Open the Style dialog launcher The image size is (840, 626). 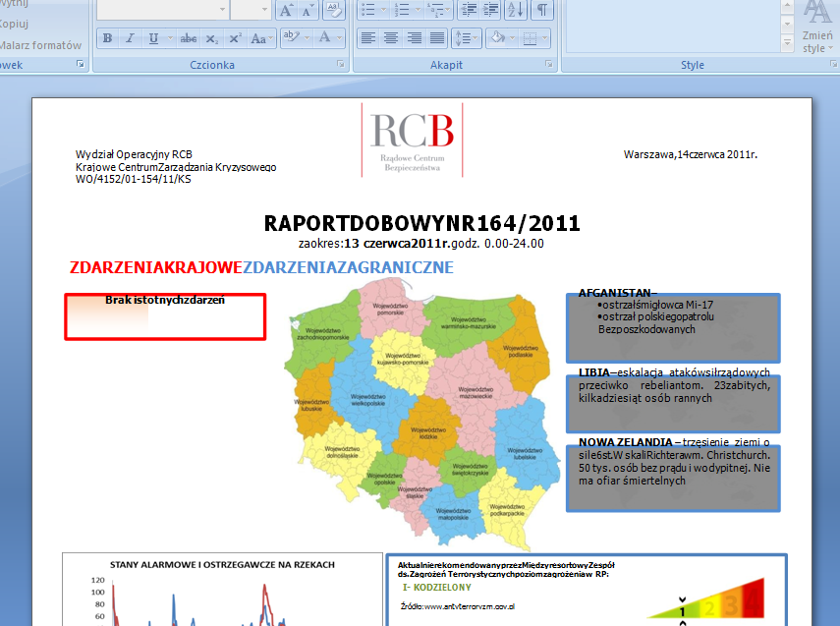coord(833,64)
